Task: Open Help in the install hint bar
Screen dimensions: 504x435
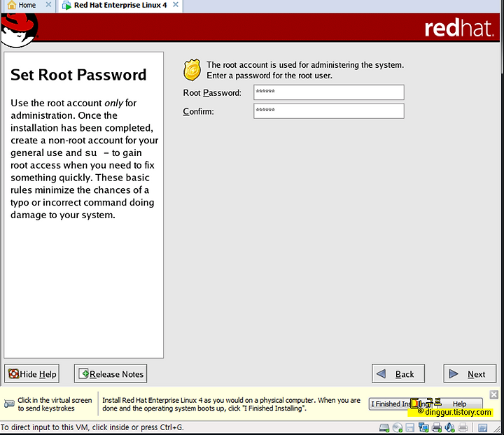Action: tap(460, 404)
